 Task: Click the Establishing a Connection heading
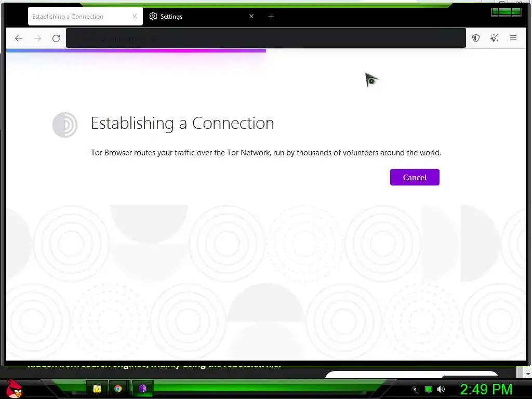tap(182, 123)
